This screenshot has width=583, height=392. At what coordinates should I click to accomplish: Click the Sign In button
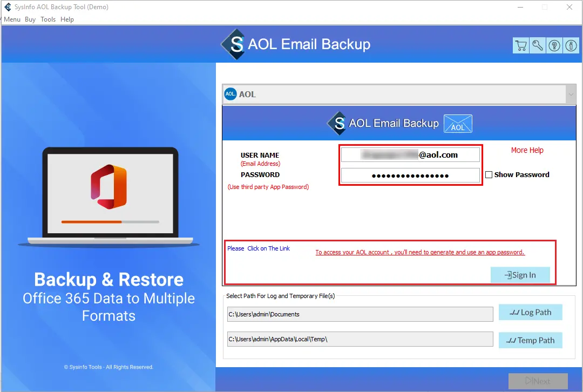520,275
